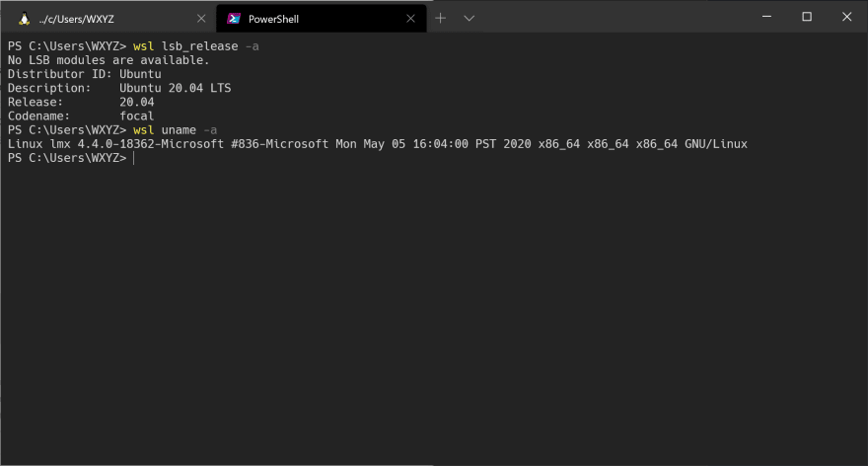Click 'Ubuntu 20.04 LTS' description value
The height and width of the screenshot is (466, 868).
175,88
